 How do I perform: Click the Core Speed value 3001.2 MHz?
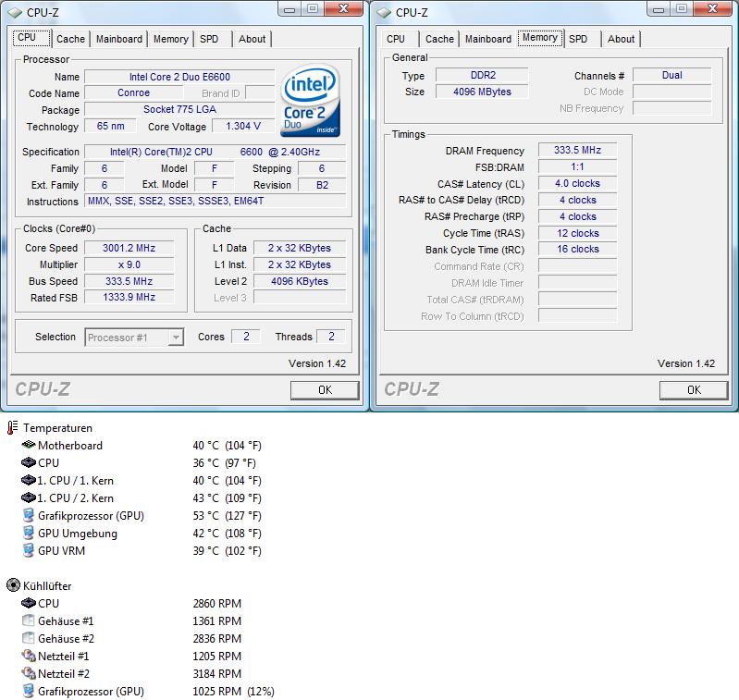click(129, 248)
